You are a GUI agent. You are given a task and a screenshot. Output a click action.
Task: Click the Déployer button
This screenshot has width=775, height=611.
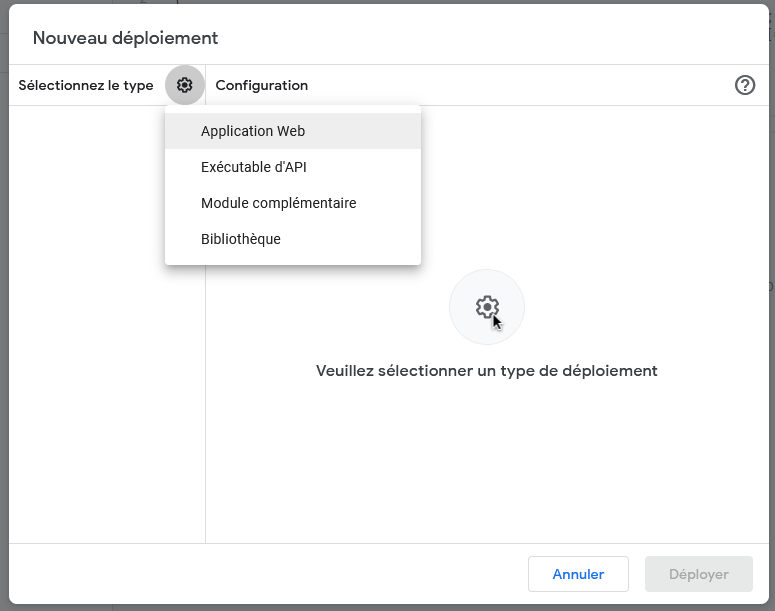[x=698, y=574]
